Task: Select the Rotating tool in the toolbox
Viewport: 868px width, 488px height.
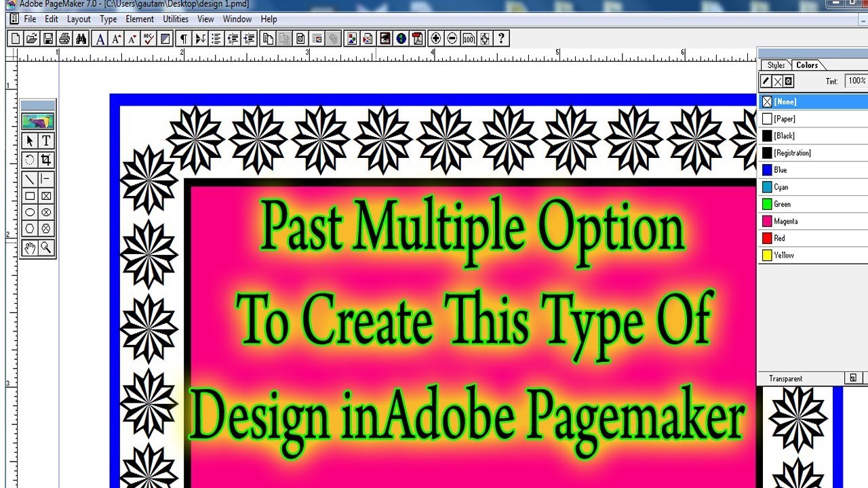Action: click(30, 161)
